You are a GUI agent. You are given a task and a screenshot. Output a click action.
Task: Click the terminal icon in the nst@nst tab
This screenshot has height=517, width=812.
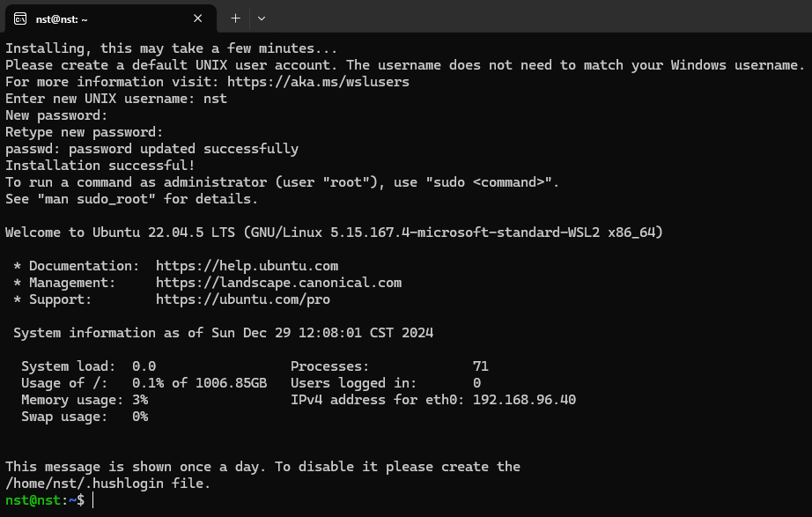click(20, 18)
